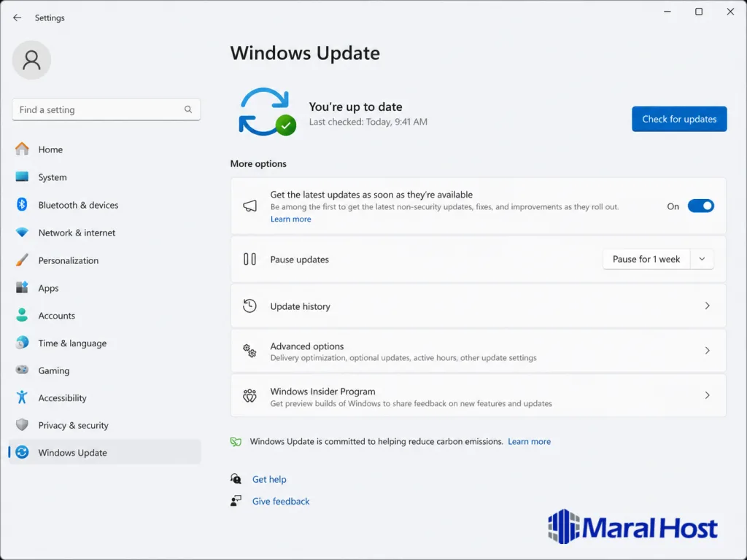Click the 'More options' heading

(258, 163)
